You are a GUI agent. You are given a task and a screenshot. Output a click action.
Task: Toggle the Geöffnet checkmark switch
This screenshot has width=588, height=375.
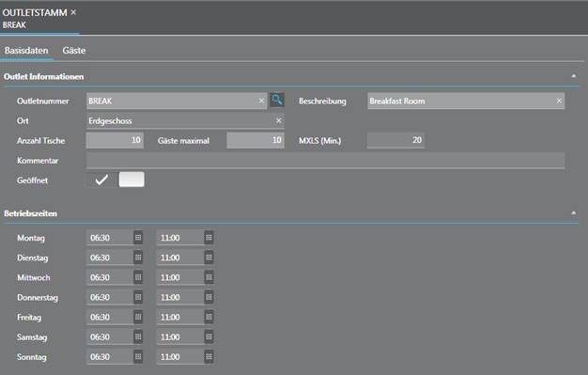pos(116,180)
